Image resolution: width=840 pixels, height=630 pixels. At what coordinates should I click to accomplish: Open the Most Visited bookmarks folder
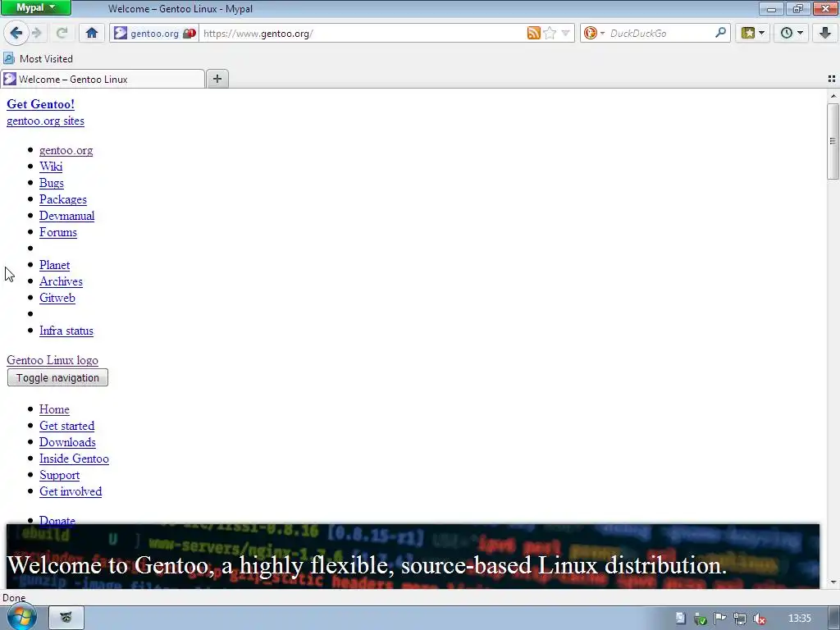coord(38,58)
